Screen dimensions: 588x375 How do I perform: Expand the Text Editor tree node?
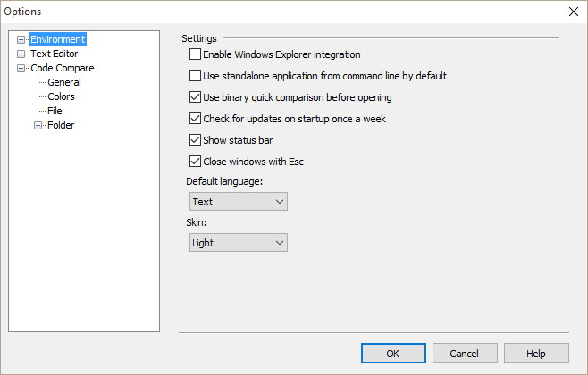click(x=21, y=54)
